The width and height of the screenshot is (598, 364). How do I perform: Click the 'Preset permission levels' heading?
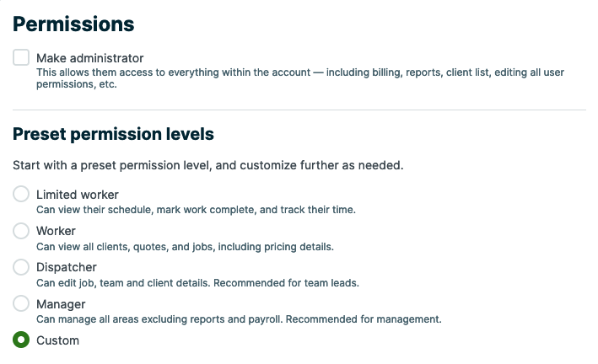pyautogui.click(x=113, y=134)
